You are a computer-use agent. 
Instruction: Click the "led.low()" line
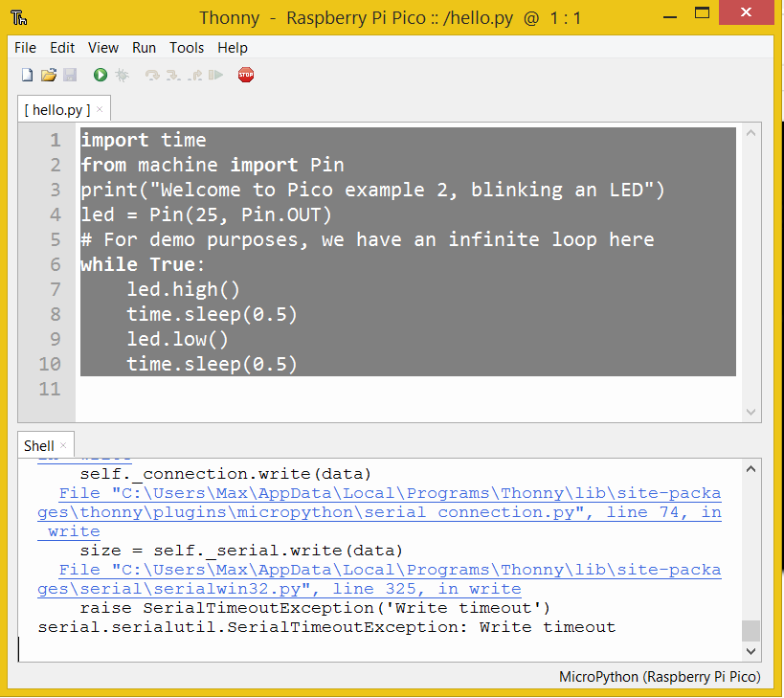(177, 340)
